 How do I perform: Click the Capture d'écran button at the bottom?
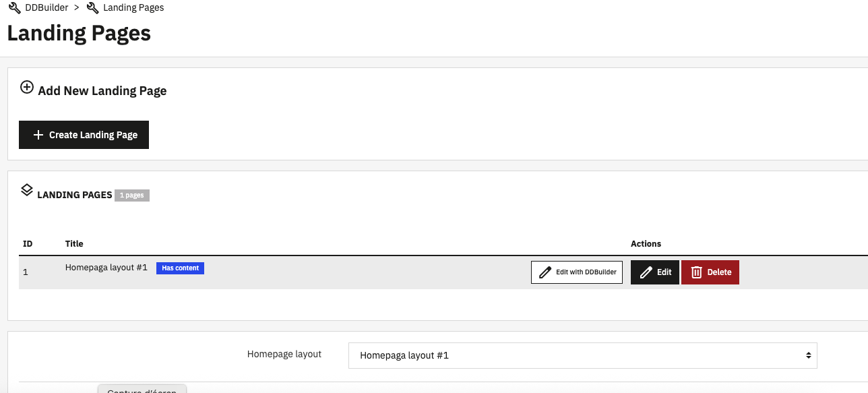tap(142, 390)
